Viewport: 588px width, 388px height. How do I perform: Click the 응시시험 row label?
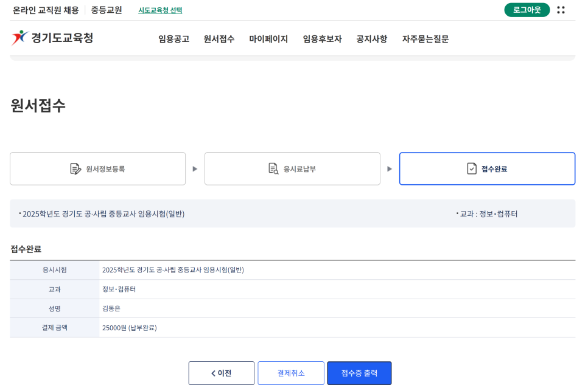pyautogui.click(x=55, y=270)
